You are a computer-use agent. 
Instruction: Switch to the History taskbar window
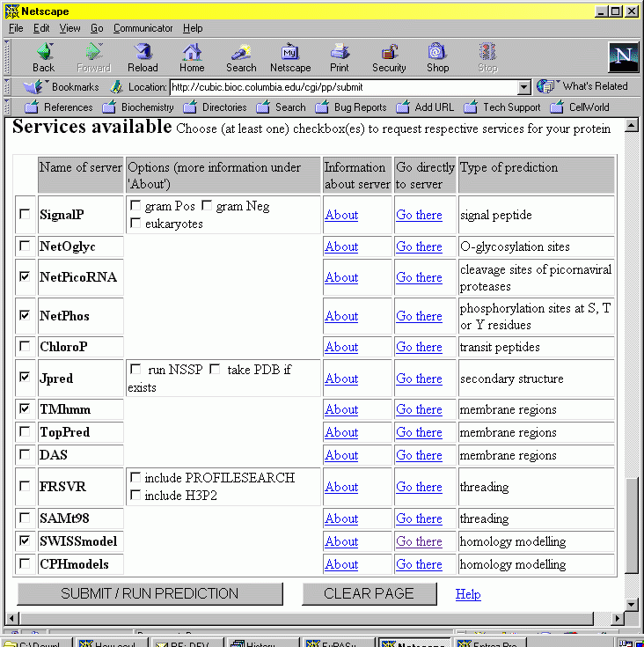261,643
